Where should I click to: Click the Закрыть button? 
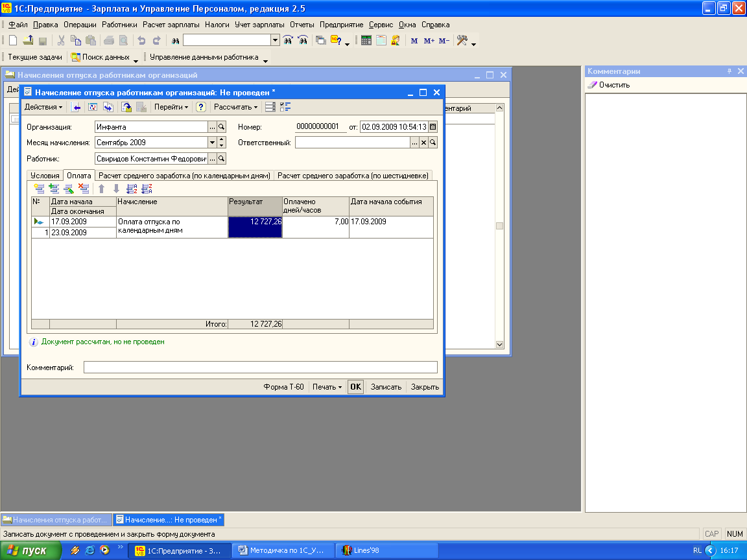(x=425, y=387)
